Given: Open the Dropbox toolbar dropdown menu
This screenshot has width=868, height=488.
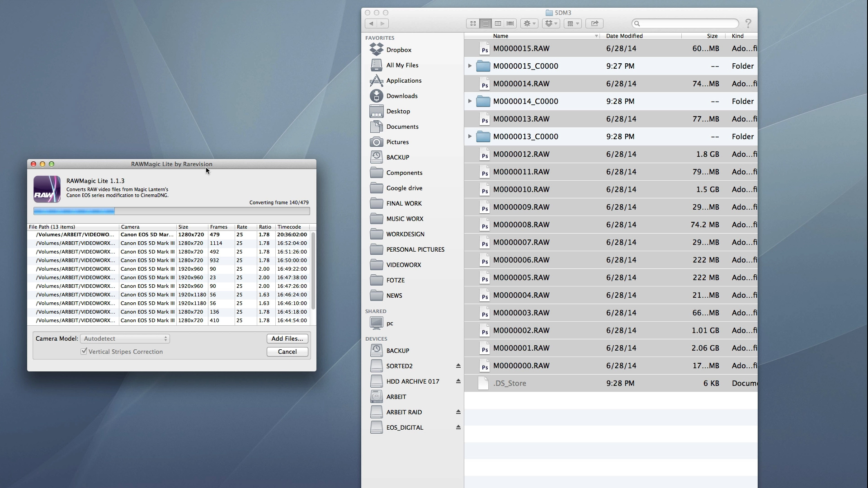Looking at the screenshot, I should tap(551, 23).
